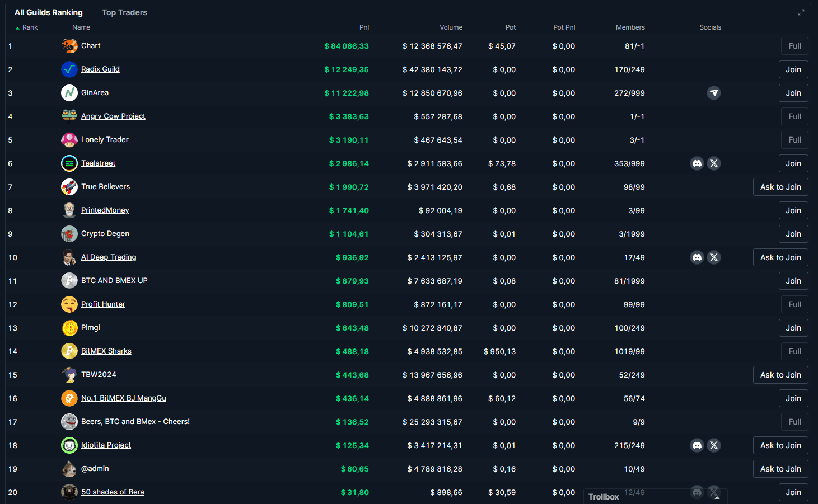The image size is (818, 504).
Task: Join the 50 shades of Bera guild
Action: click(793, 492)
